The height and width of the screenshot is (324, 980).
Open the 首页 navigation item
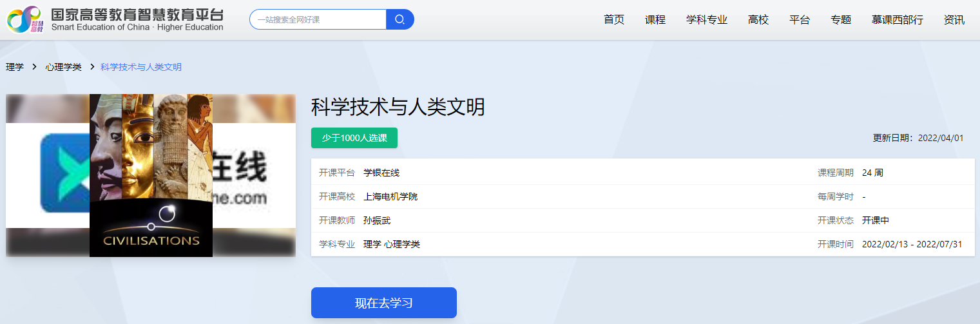click(x=613, y=19)
